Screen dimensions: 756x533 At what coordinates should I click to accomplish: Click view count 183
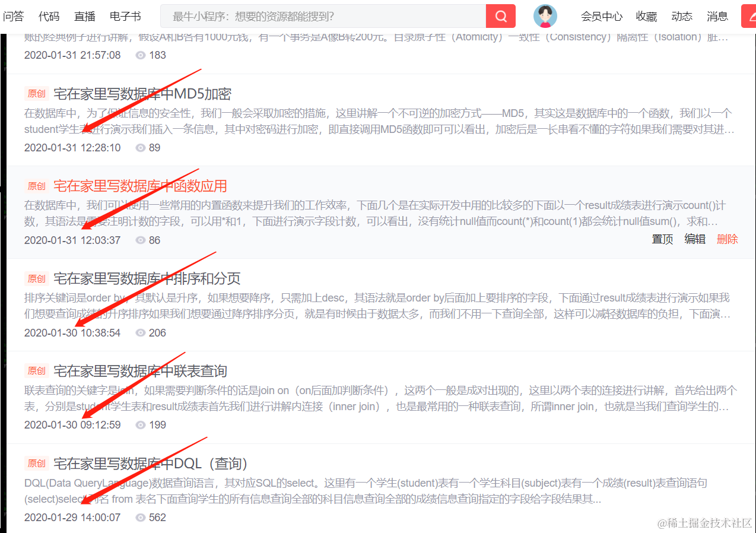coord(157,55)
